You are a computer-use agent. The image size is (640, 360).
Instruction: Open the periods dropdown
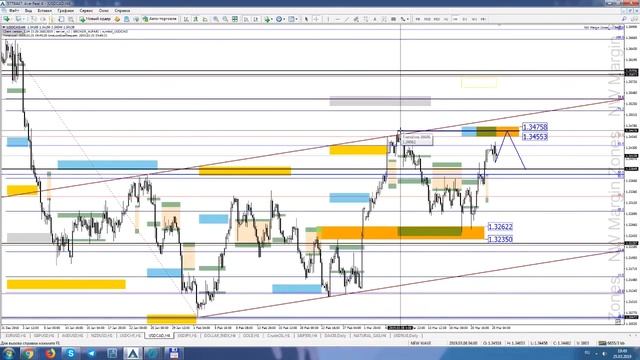(284, 19)
